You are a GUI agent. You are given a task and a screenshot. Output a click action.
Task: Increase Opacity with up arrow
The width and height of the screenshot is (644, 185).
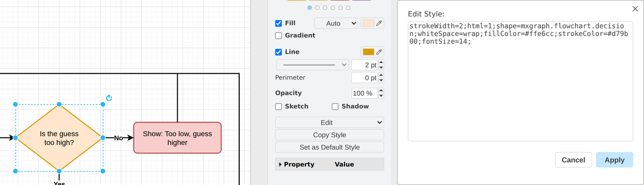point(381,91)
